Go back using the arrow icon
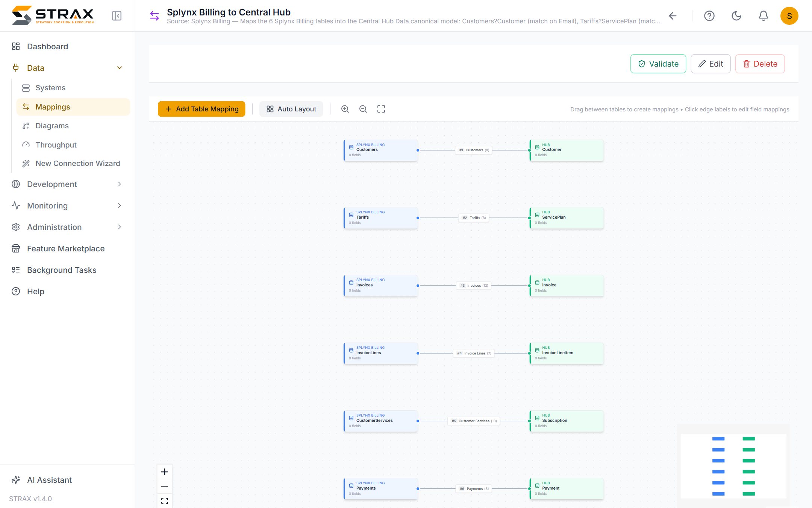812x508 pixels. [x=673, y=16]
